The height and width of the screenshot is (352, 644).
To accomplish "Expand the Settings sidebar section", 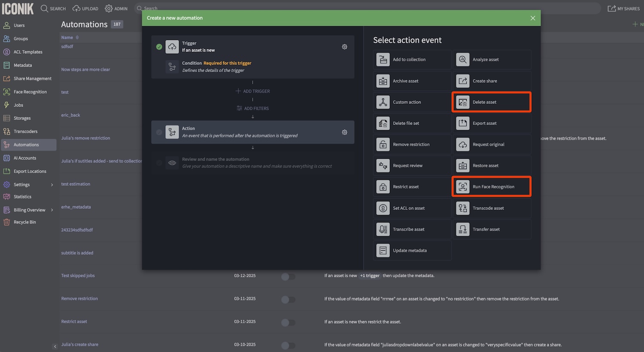I will pyautogui.click(x=52, y=184).
